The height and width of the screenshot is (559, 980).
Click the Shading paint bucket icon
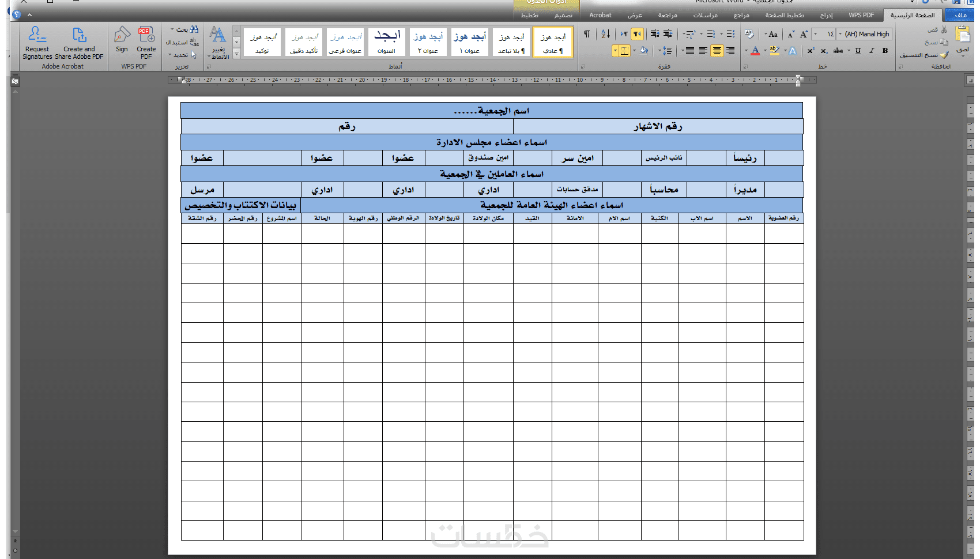pyautogui.click(x=643, y=51)
